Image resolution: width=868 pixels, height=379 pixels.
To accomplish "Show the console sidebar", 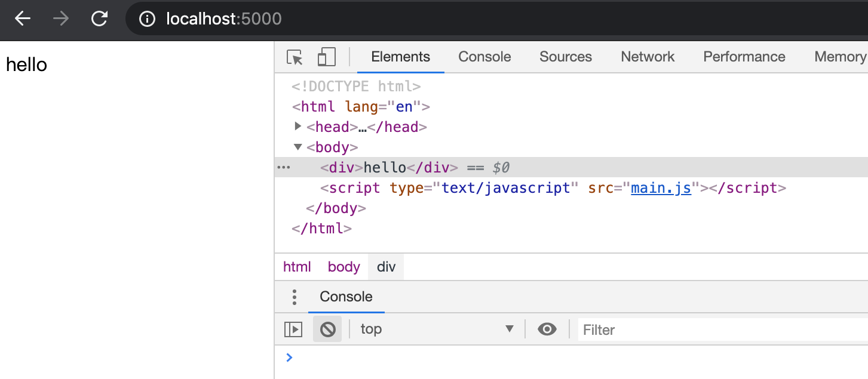I will pos(293,329).
